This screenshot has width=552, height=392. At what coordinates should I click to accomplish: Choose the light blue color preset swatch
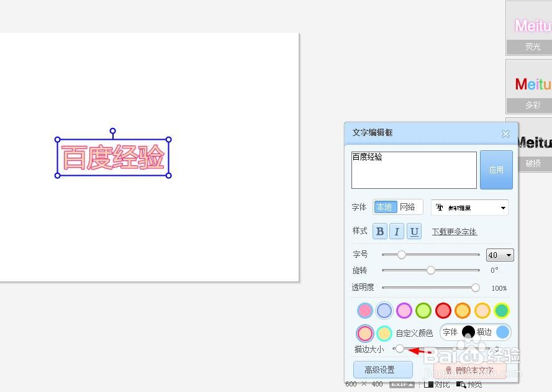(x=384, y=310)
